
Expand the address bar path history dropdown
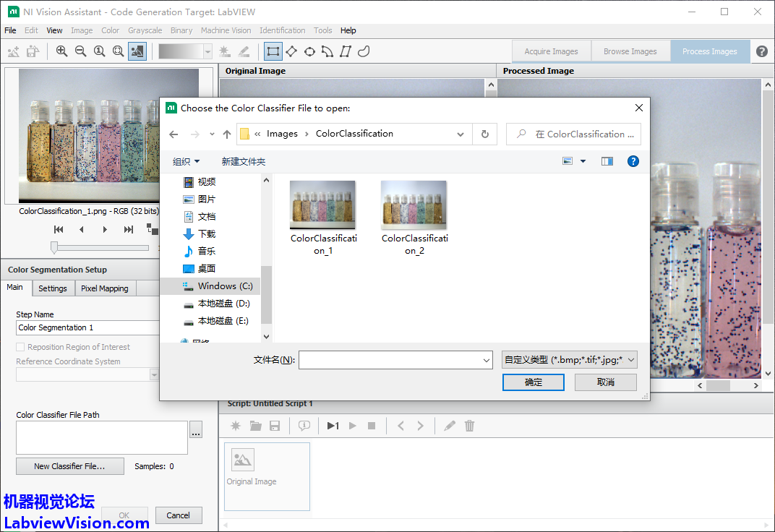[461, 134]
